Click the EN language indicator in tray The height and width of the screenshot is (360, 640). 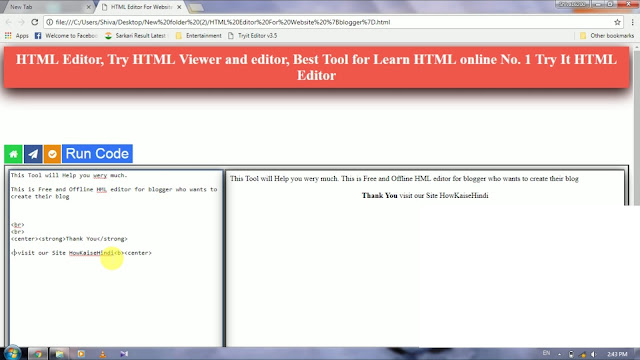click(x=546, y=353)
